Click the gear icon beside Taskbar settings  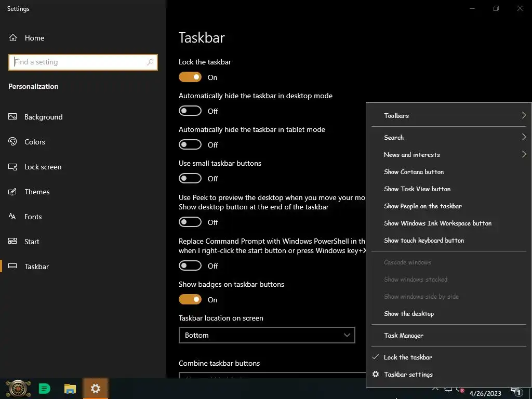point(375,374)
